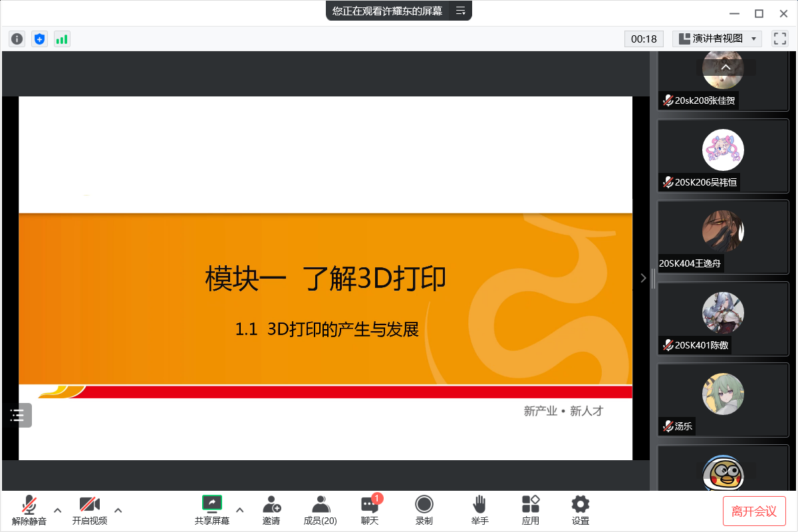Open 聊天 chat with unread badge

[x=370, y=510]
